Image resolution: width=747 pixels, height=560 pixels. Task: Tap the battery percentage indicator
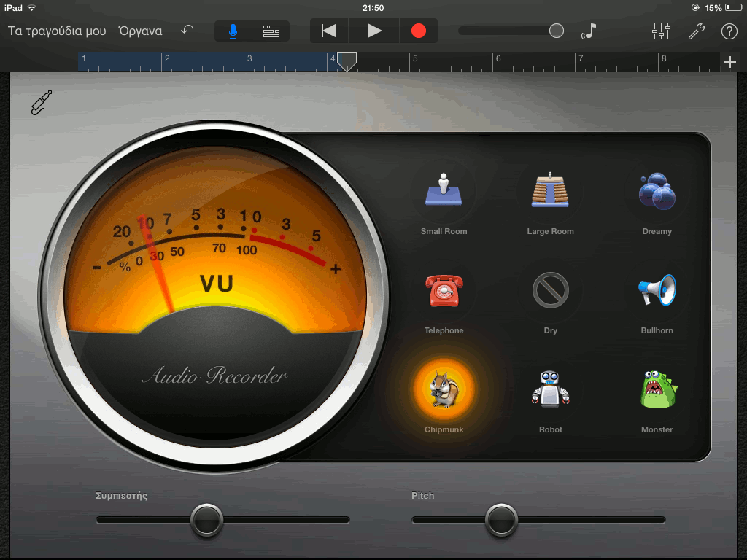coord(713,8)
